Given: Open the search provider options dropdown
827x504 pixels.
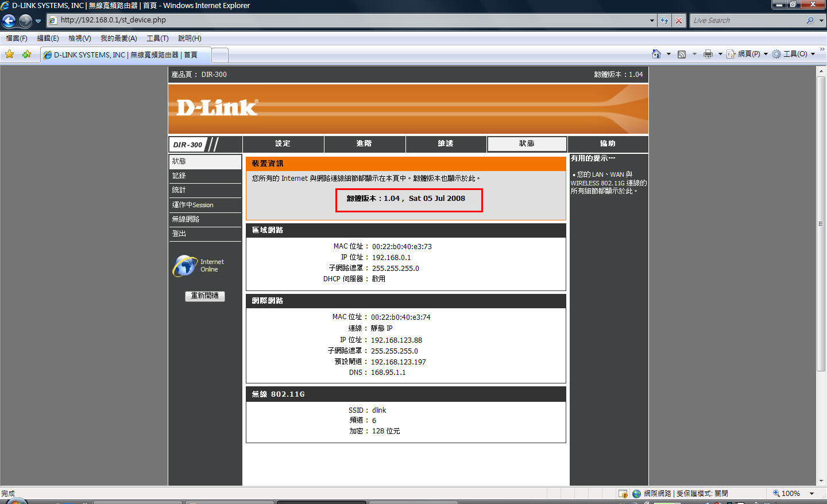Looking at the screenshot, I should pos(821,20).
